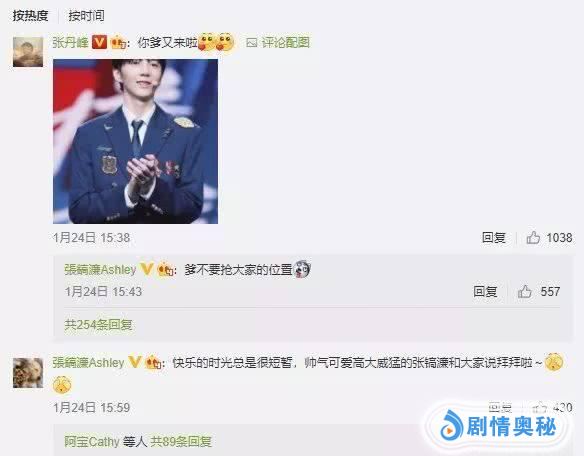Open the 评论配图 link
The width and height of the screenshot is (584, 456).
click(285, 42)
